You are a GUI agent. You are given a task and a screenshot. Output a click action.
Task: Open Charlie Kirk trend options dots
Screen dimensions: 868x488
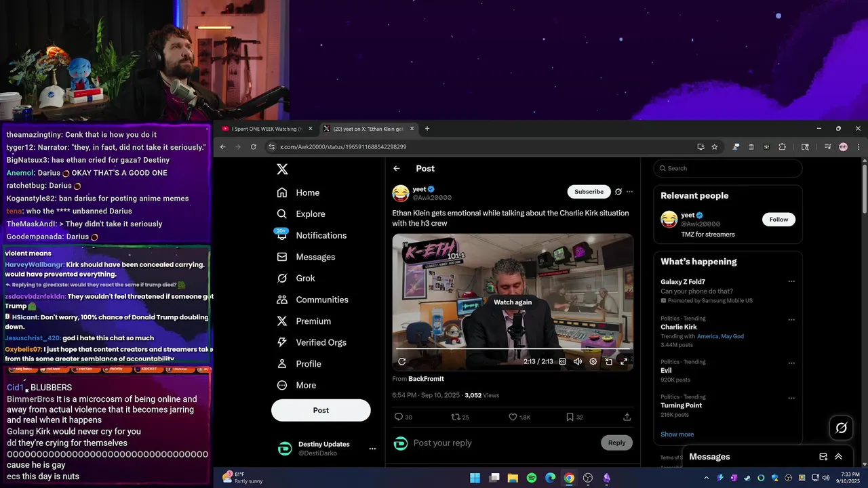pyautogui.click(x=791, y=319)
